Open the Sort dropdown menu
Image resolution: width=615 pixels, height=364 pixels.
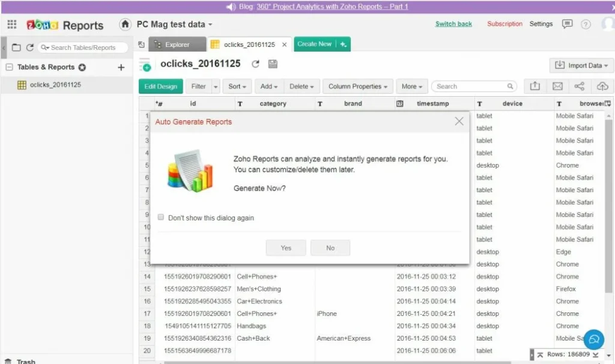click(x=237, y=86)
